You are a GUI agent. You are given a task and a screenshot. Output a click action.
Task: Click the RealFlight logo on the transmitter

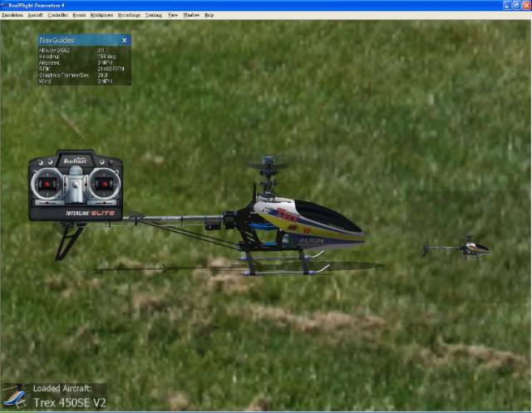coord(75,160)
